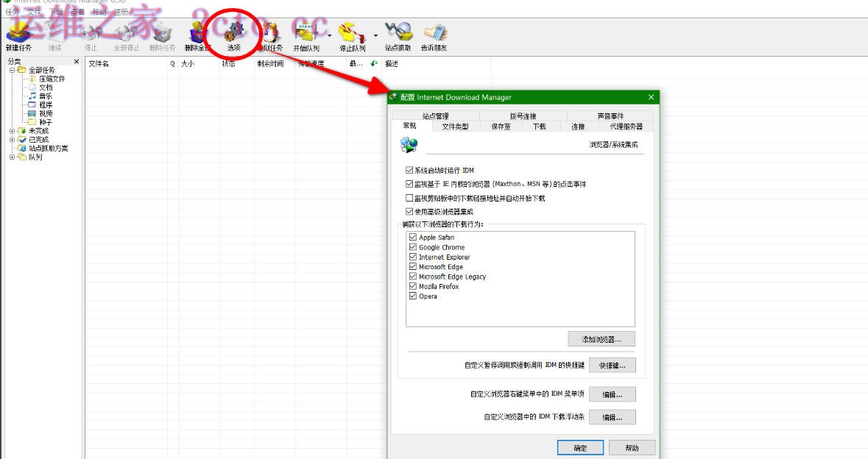Open 选项 (Options) from the toolbar
Viewport: 868px width, 459px height.
pyautogui.click(x=233, y=37)
